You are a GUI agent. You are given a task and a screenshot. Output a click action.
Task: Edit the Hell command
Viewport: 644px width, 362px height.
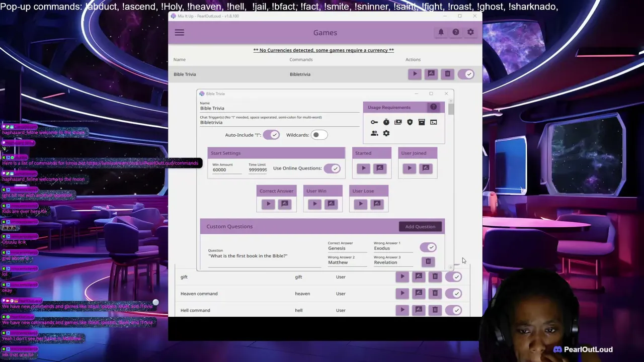[419, 310]
